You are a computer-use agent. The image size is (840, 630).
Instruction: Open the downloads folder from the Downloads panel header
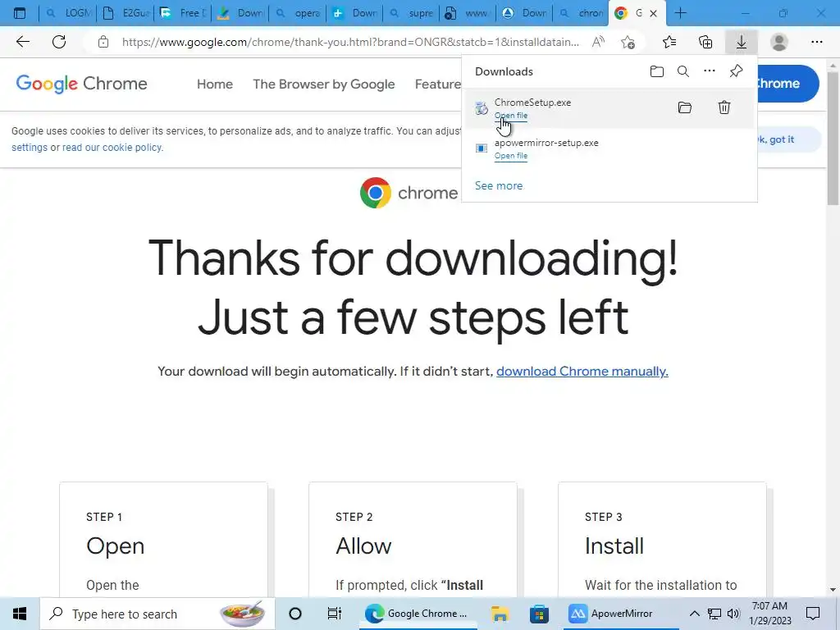pyautogui.click(x=657, y=71)
